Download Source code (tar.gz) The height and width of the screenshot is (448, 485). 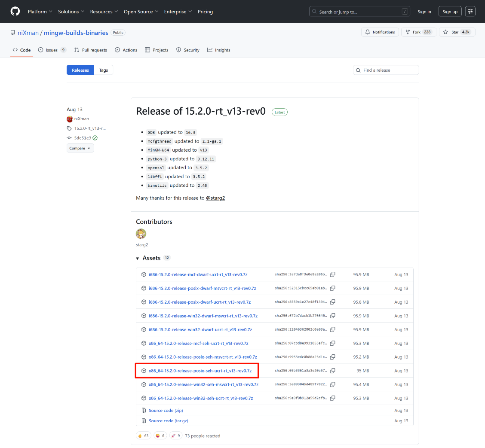(168, 421)
